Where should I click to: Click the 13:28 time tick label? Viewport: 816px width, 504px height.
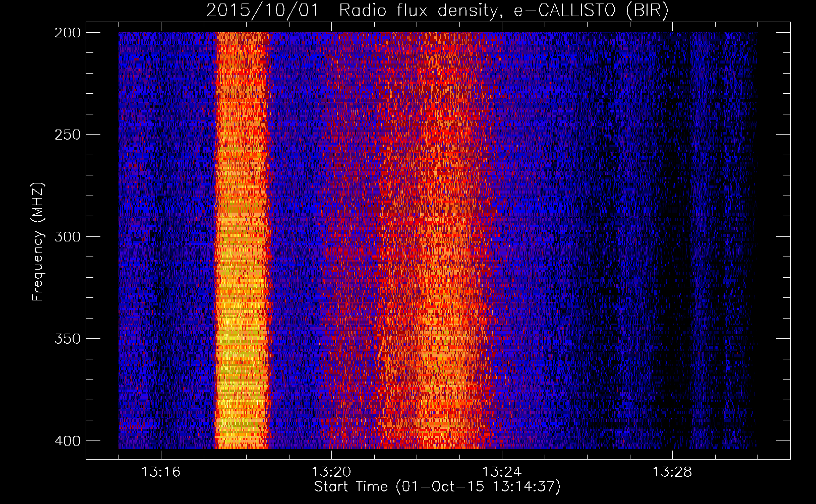[672, 472]
